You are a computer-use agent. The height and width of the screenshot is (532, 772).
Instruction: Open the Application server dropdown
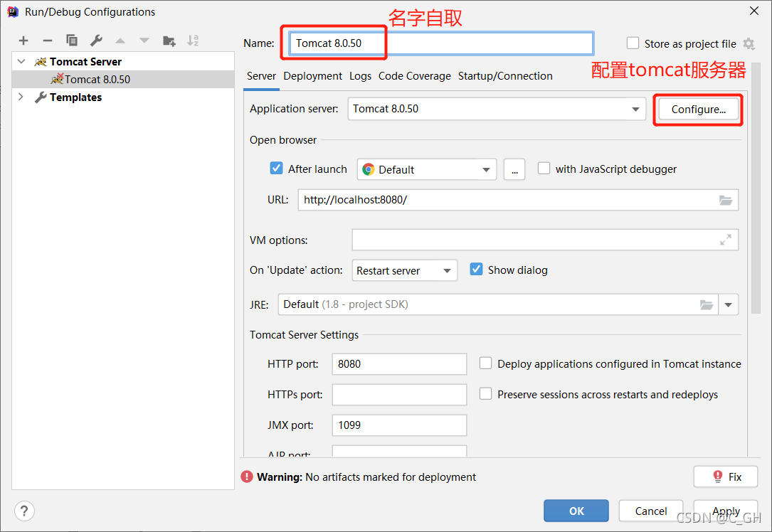click(635, 110)
